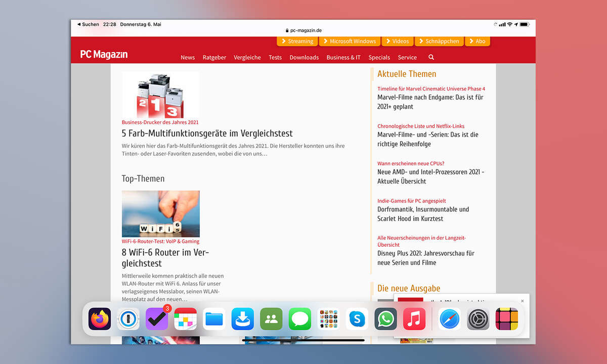Click the Streaming button
The width and height of the screenshot is (607, 364).
point(297,41)
